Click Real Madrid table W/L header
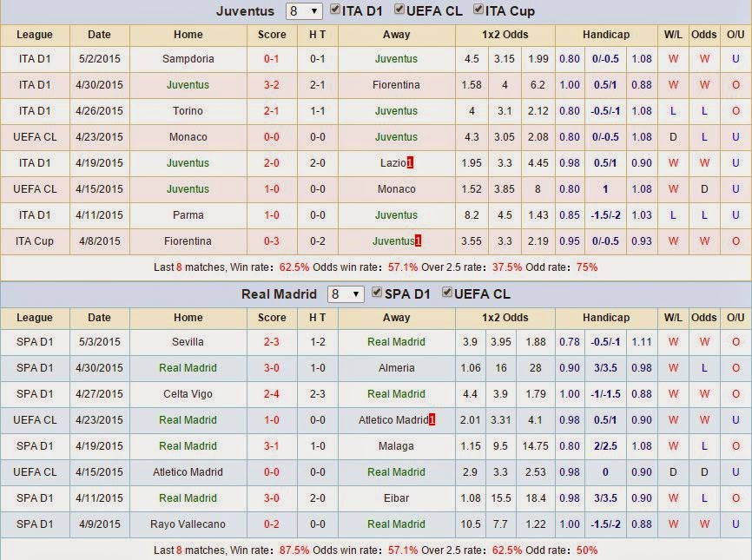752x560 pixels. 673,318
